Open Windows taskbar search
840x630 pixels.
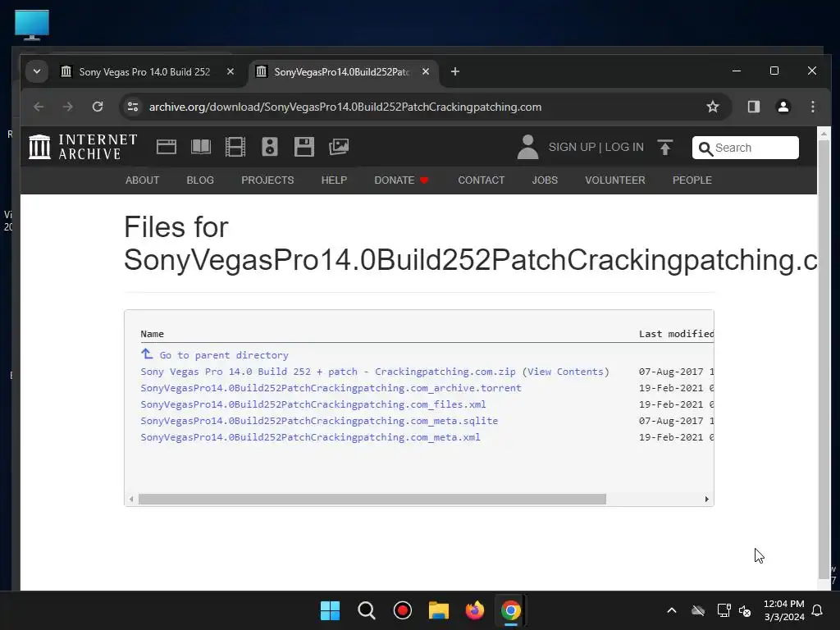367,610
